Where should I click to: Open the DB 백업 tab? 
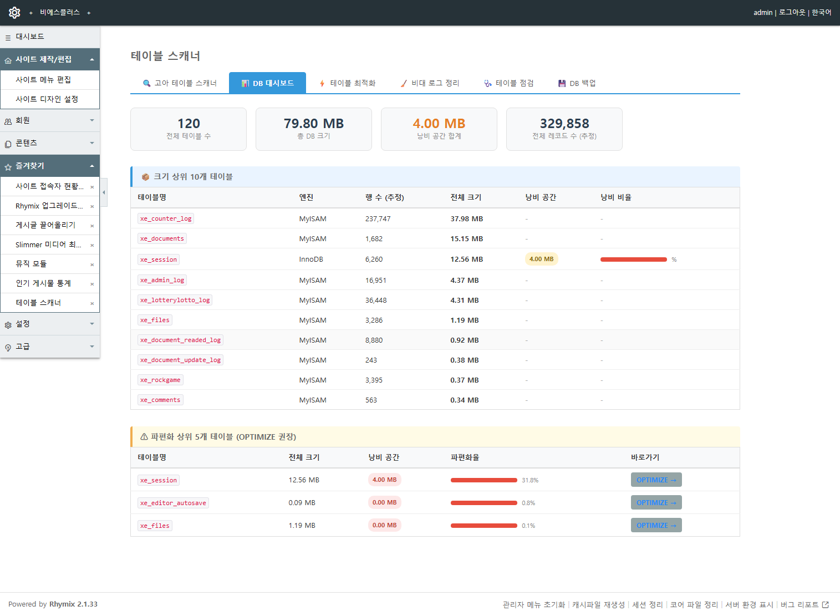[x=577, y=83]
